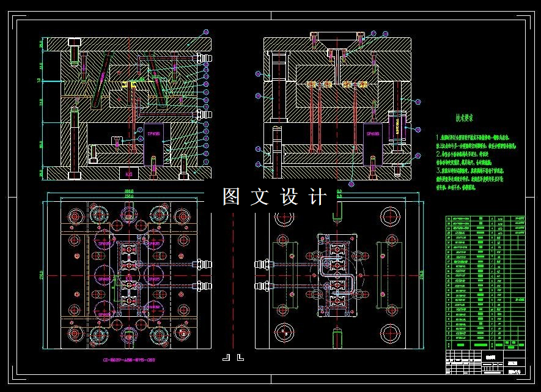The height and width of the screenshot is (392, 541).
Task: Click the parts list table
Action: 485,283
